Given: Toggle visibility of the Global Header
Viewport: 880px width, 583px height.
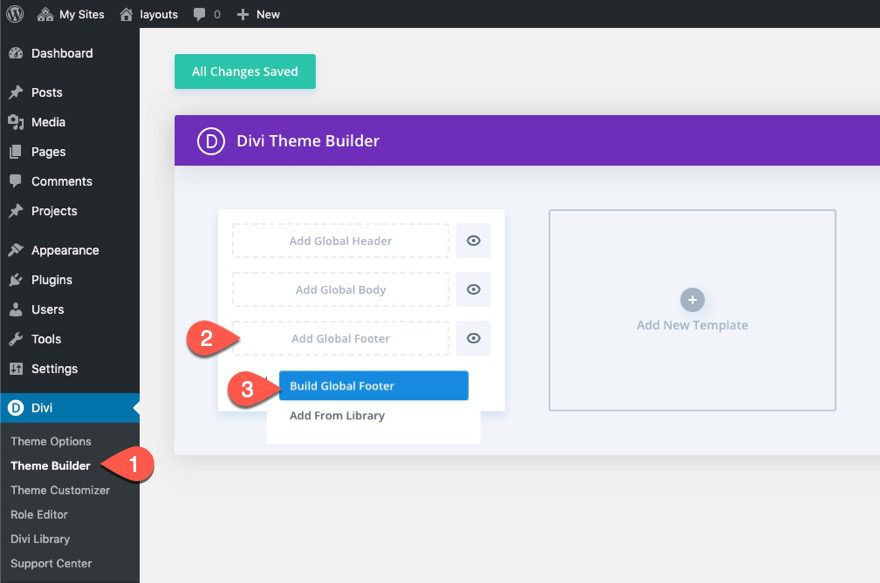Looking at the screenshot, I should click(x=473, y=240).
